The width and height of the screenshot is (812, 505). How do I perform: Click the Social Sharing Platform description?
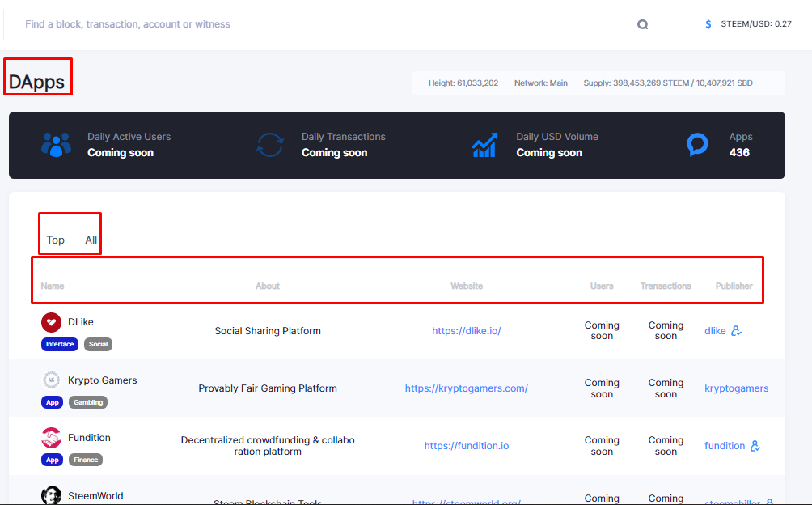pyautogui.click(x=268, y=330)
